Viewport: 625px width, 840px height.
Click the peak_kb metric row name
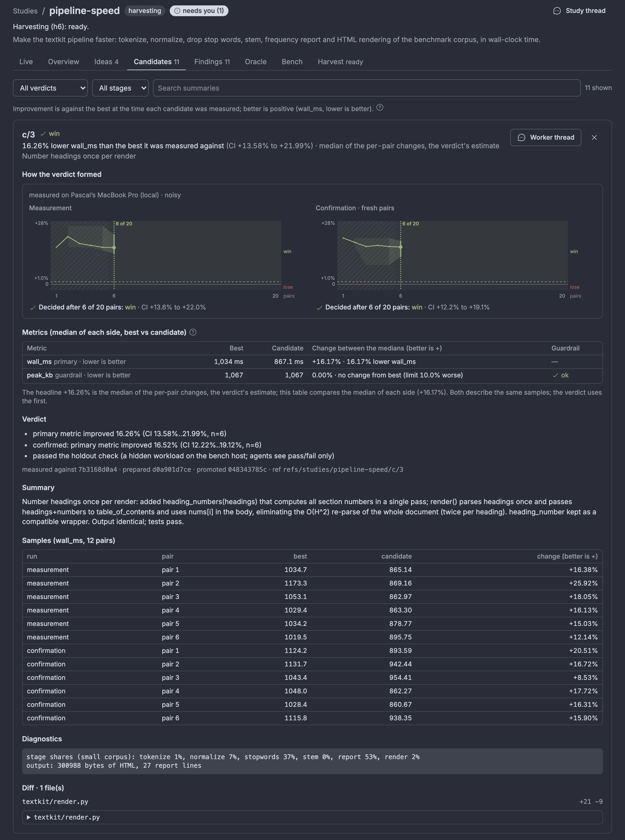tap(40, 375)
